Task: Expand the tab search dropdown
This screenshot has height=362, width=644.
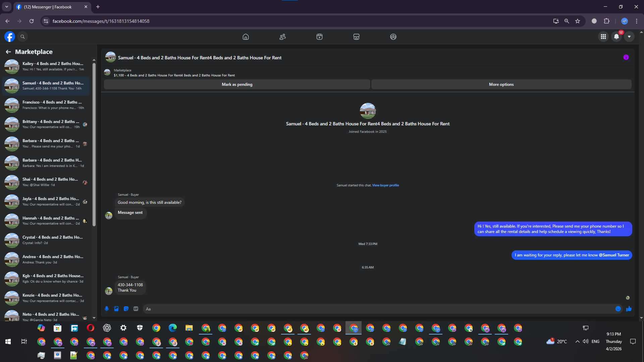Action: click(x=6, y=7)
